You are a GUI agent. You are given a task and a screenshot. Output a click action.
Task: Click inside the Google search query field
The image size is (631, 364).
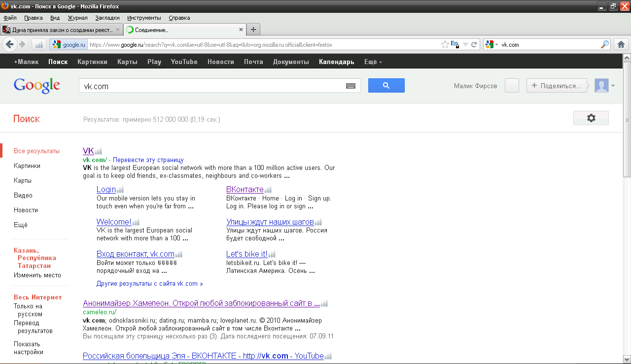point(212,86)
